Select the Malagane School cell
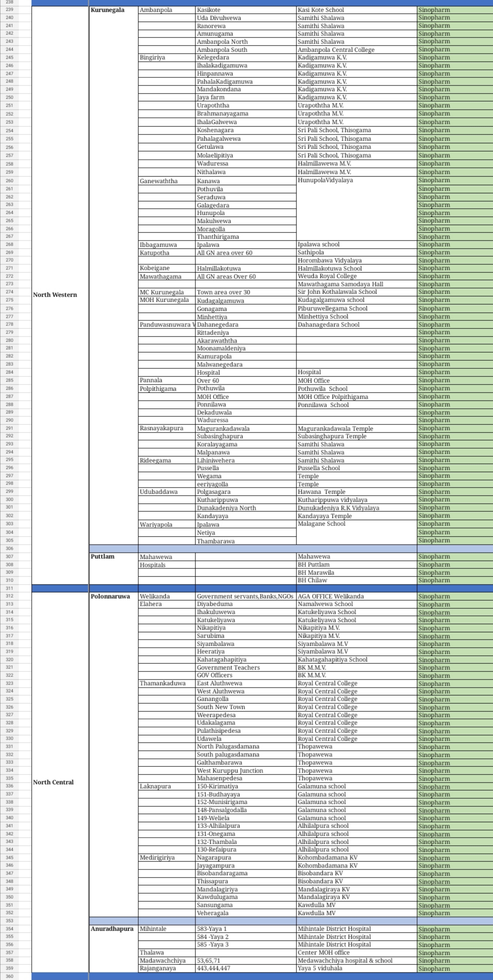The image size is (493, 980). (357, 532)
